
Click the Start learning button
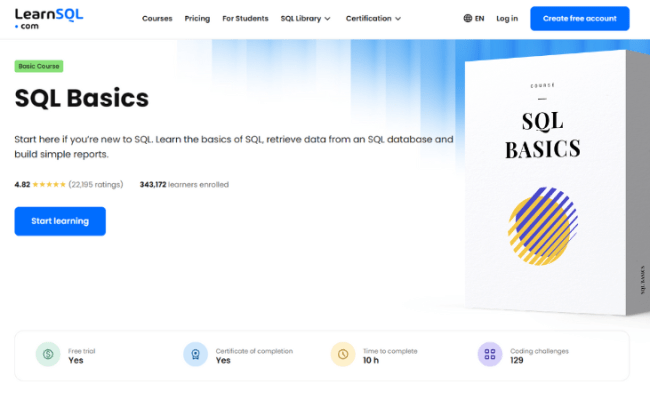click(x=60, y=221)
